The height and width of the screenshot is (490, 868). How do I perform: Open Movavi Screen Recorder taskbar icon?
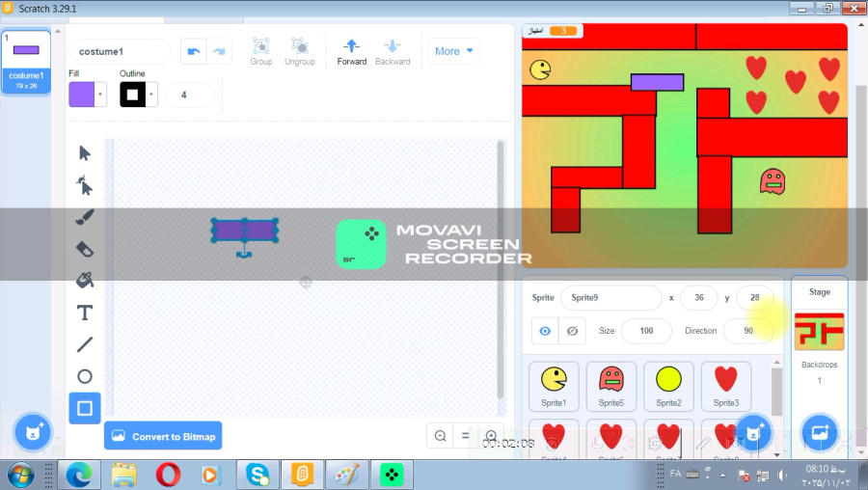(392, 476)
